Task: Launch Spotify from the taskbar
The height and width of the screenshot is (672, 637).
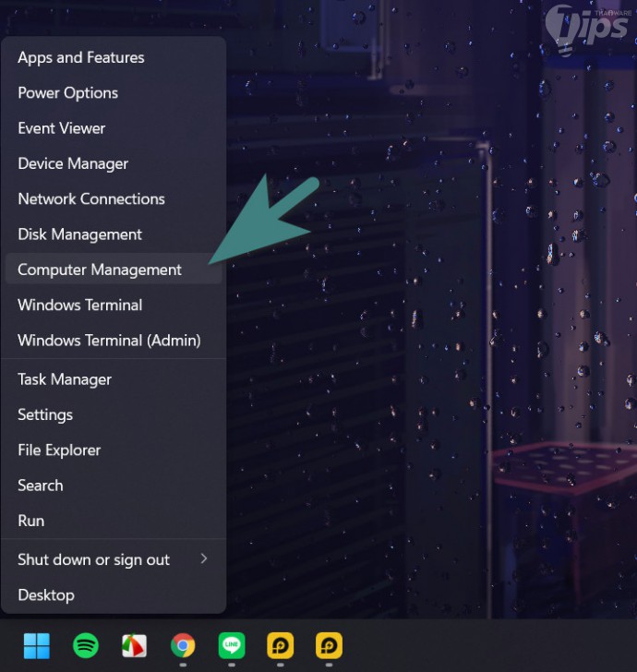Action: 86,645
